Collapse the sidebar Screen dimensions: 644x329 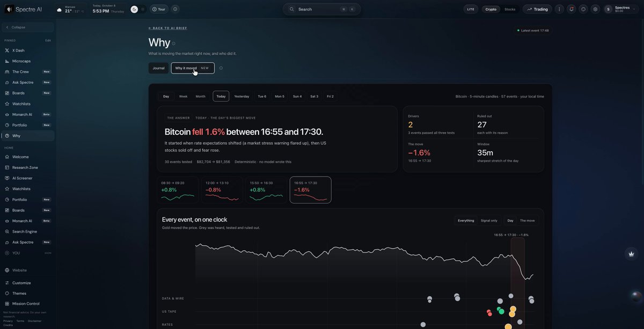point(28,27)
